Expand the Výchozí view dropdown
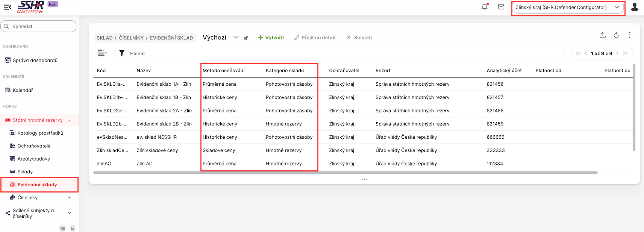 (236, 37)
